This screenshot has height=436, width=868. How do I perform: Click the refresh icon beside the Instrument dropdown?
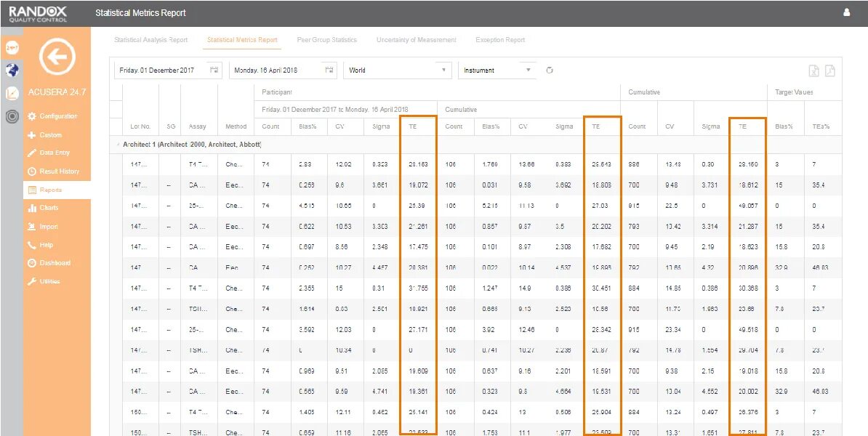pos(550,70)
